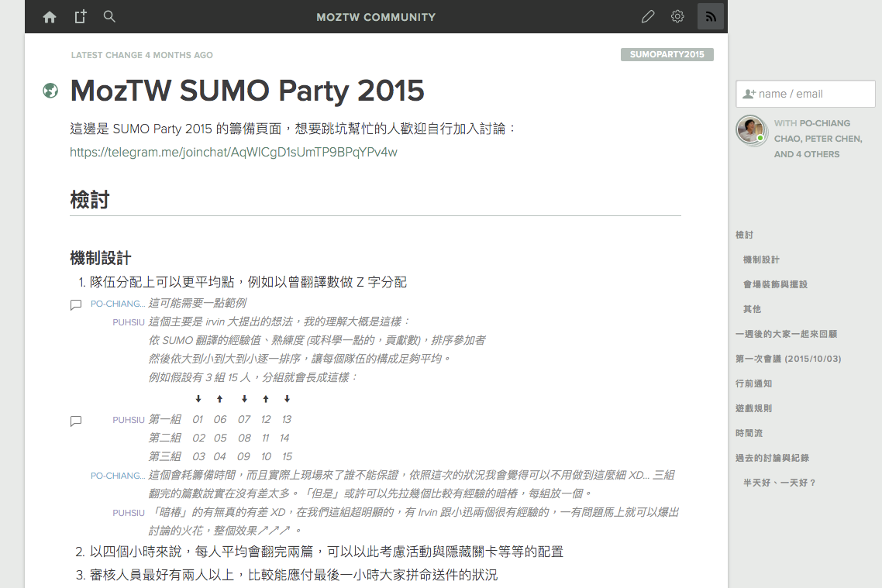Focus the name / email invite field
The height and width of the screenshot is (588, 882).
point(805,94)
